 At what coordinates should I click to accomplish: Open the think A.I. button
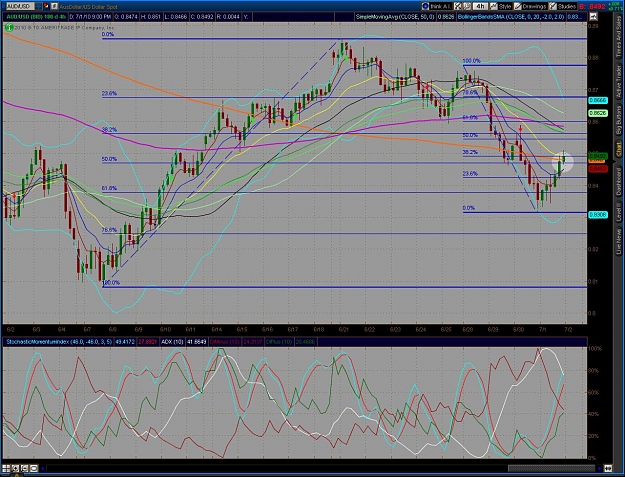tap(437, 6)
